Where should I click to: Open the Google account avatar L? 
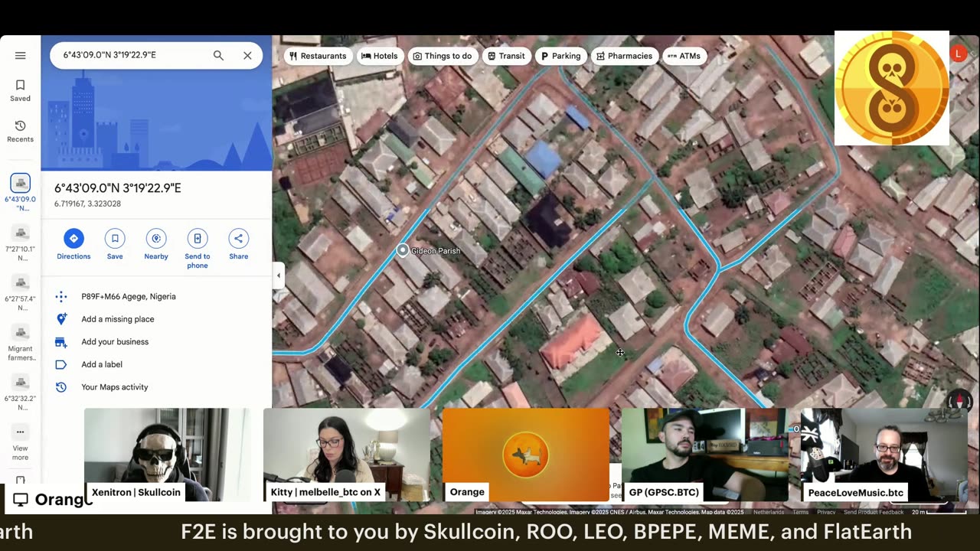click(958, 54)
